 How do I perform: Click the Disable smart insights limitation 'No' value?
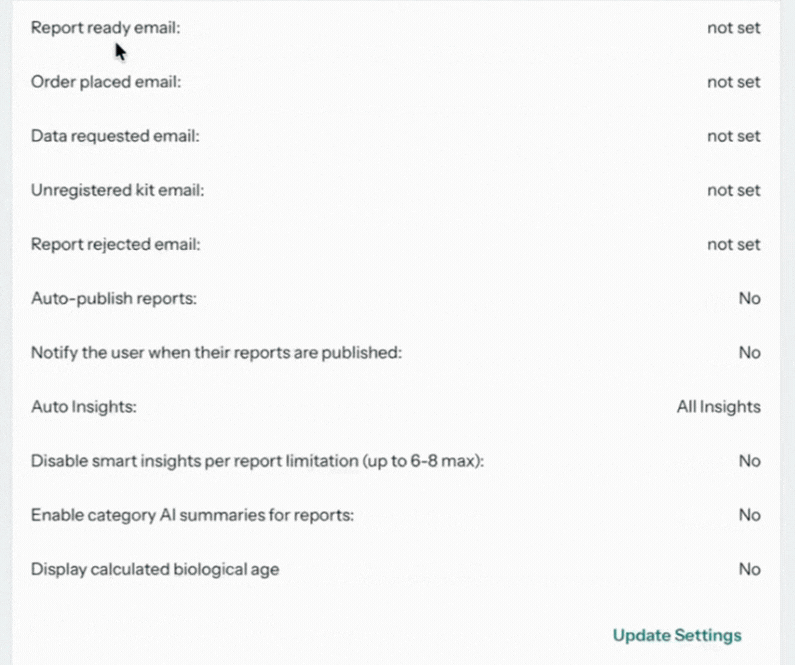point(749,461)
